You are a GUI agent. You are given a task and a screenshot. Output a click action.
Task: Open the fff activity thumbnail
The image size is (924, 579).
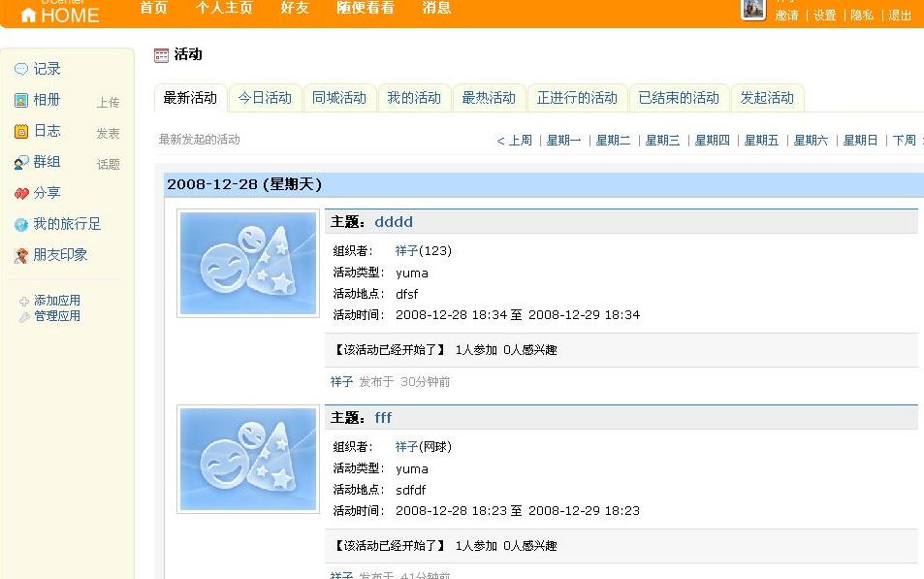248,460
